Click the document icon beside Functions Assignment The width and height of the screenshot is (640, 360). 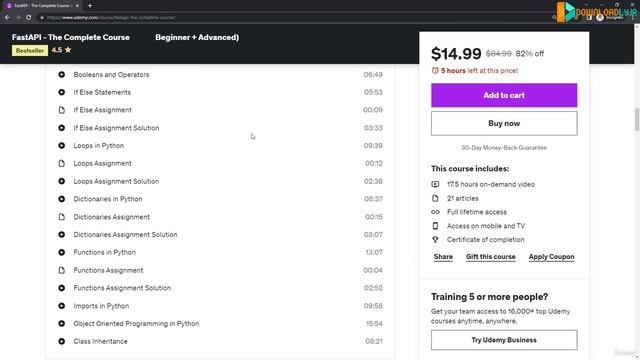(x=62, y=270)
